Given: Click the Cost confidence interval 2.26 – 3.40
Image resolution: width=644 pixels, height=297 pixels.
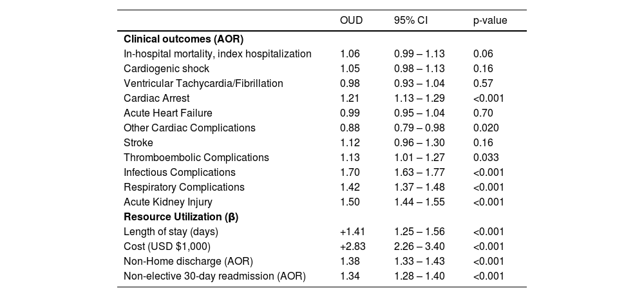Looking at the screenshot, I should coord(419,246).
